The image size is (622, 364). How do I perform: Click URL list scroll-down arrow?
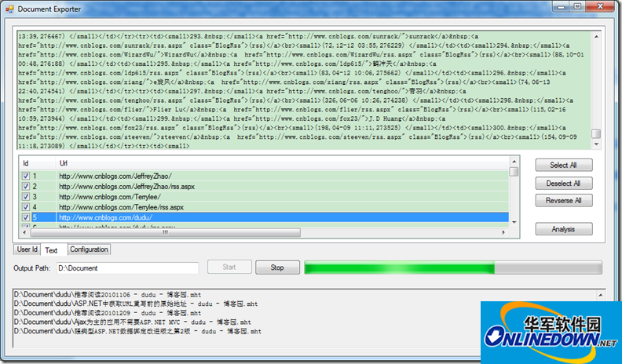[x=514, y=222]
